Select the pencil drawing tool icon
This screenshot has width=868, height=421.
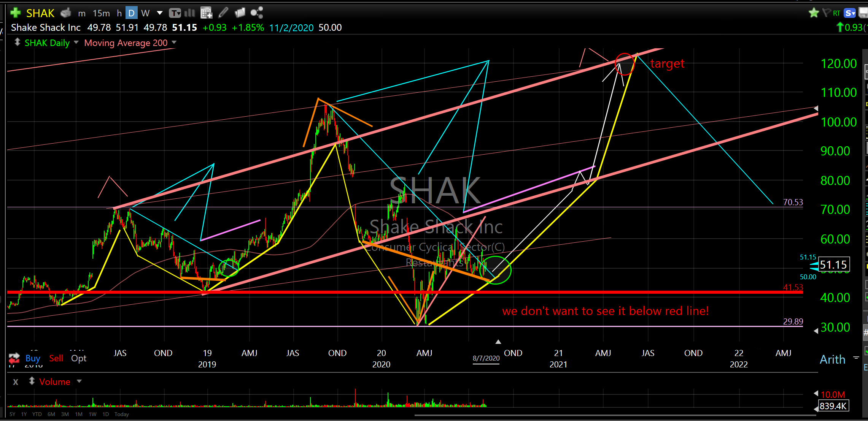pyautogui.click(x=223, y=13)
